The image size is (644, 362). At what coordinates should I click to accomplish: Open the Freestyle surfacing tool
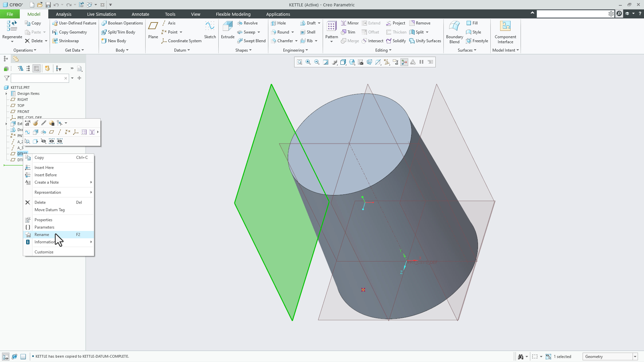(477, 41)
